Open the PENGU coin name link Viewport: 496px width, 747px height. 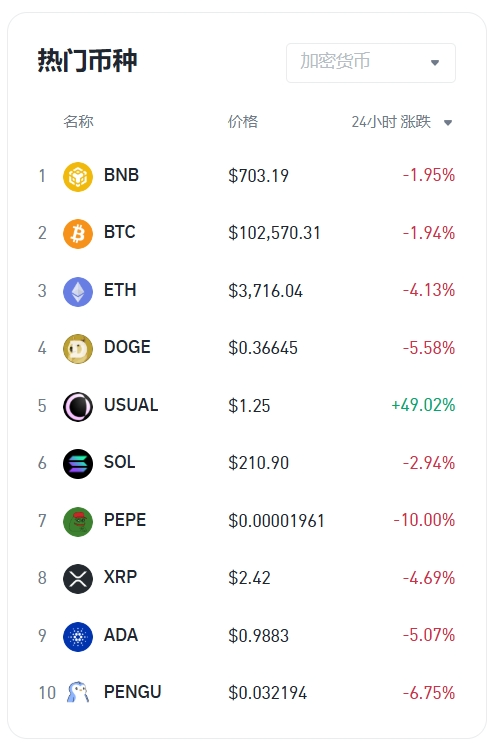pos(133,692)
